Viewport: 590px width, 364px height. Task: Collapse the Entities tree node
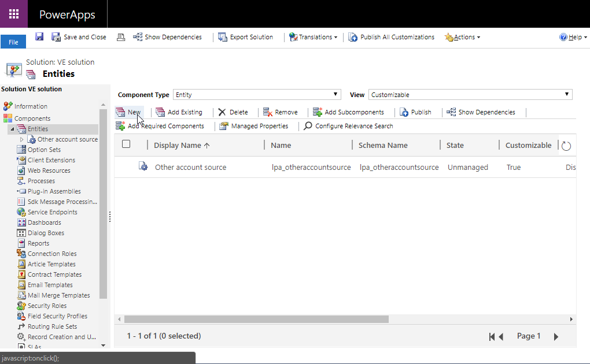click(x=12, y=129)
